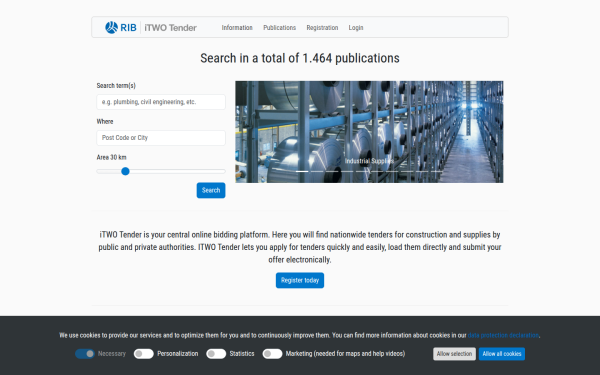Image resolution: width=600 pixels, height=375 pixels.
Task: Enable the Statistics cookies toggle
Action: pyautogui.click(x=216, y=354)
